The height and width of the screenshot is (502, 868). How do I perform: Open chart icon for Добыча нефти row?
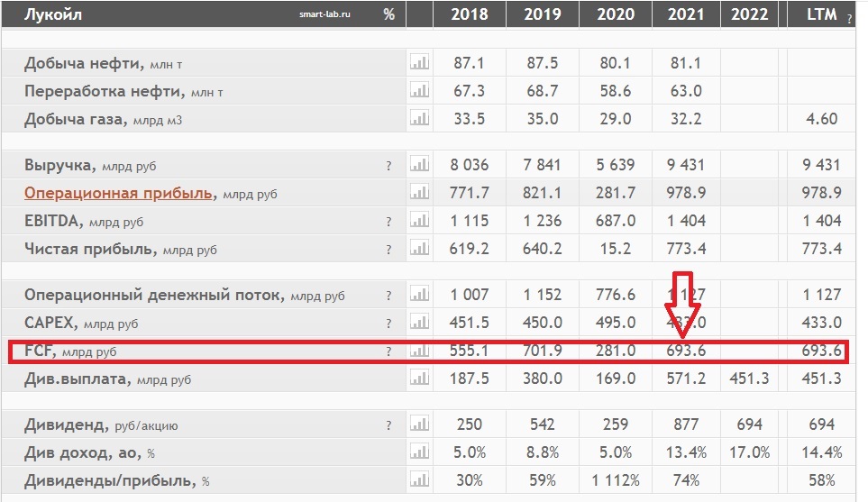click(x=419, y=63)
